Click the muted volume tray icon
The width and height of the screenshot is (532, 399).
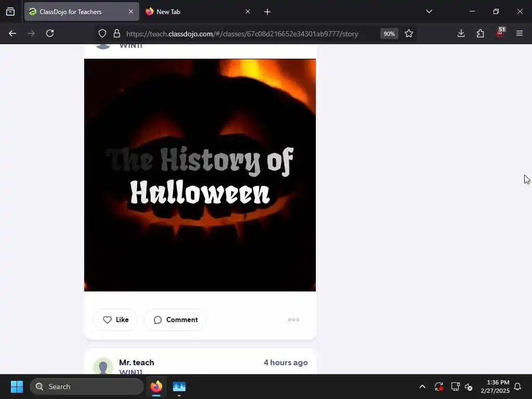(x=469, y=387)
